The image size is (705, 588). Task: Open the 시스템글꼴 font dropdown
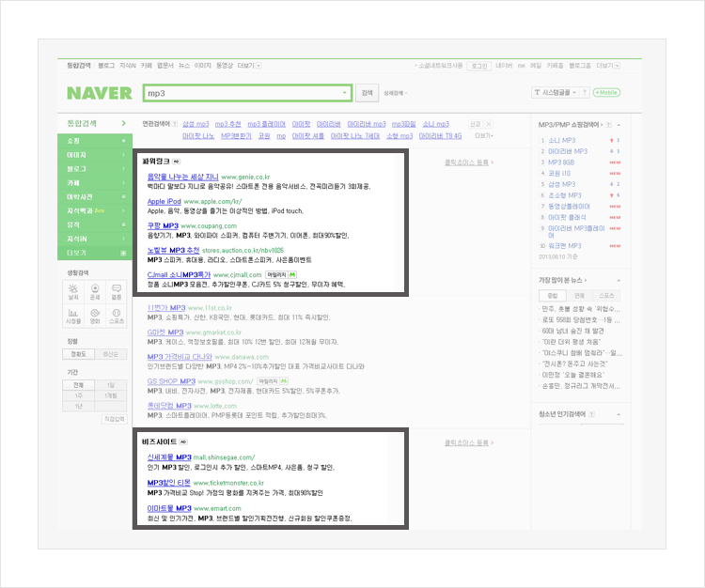[x=556, y=92]
